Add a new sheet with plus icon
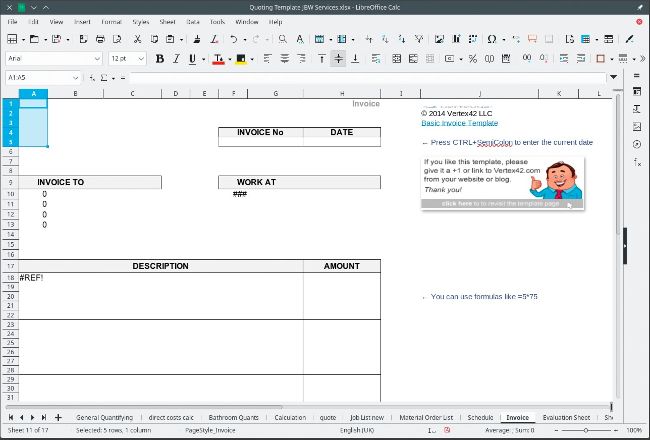 coord(58,417)
